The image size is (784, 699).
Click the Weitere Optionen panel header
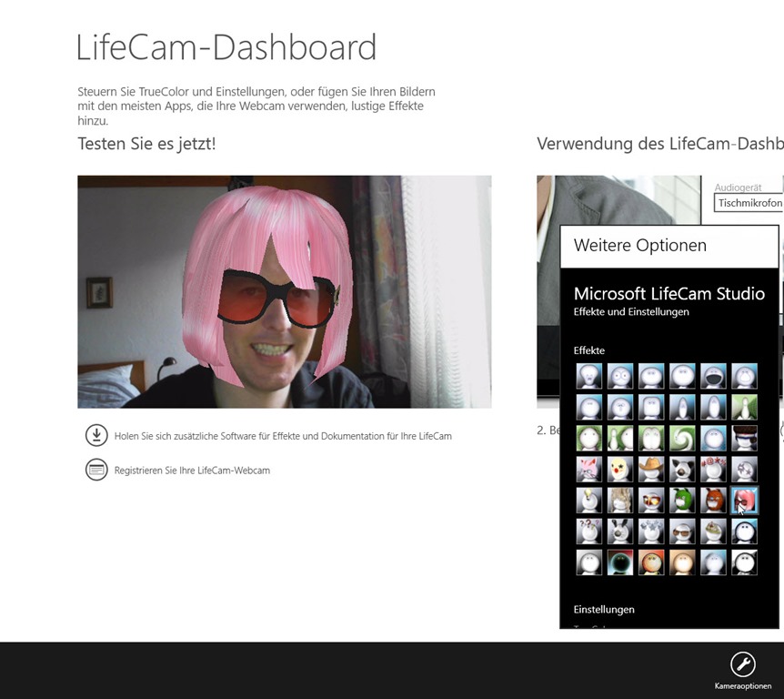[x=668, y=246]
